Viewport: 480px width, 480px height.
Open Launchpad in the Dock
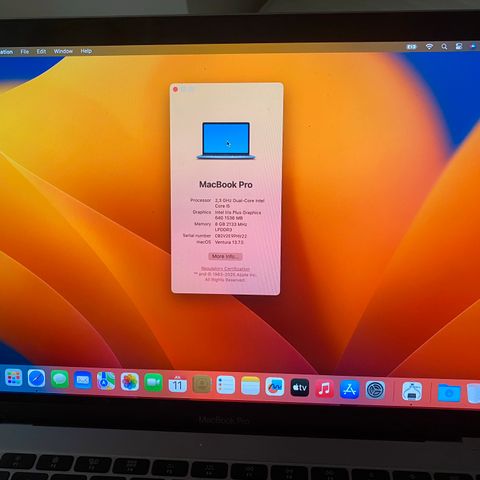click(13, 378)
